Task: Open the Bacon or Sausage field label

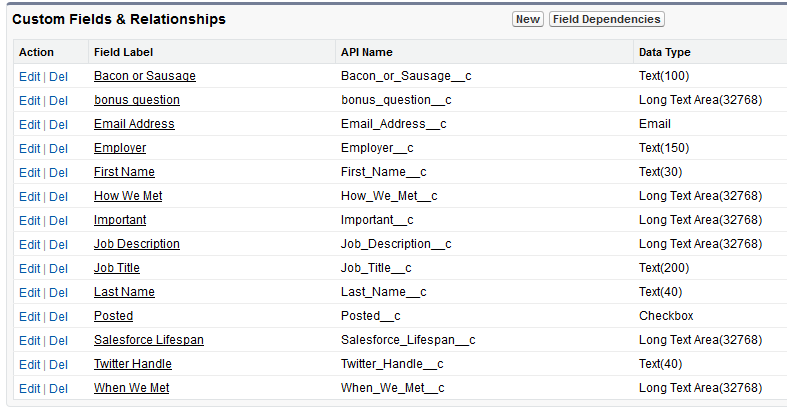Action: coord(145,76)
